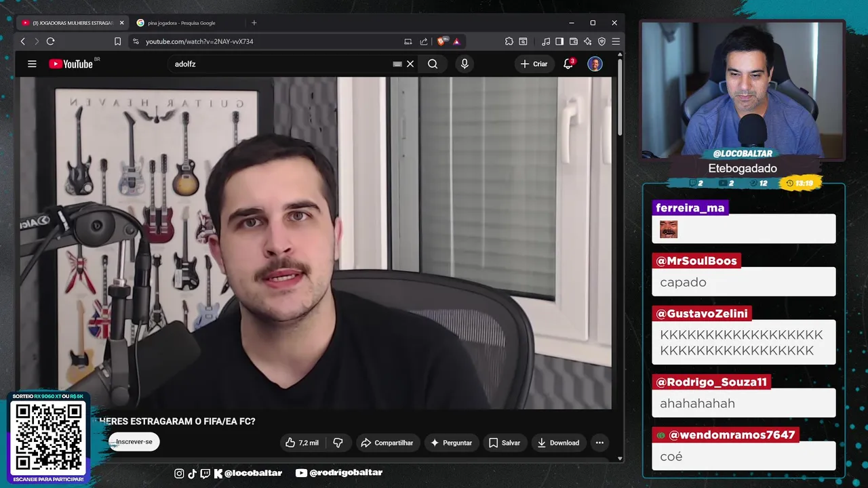Toggle the browser sidebar panel icon

pyautogui.click(x=559, y=41)
